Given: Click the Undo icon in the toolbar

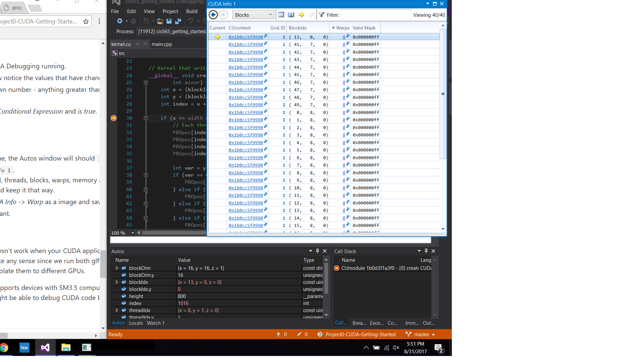Looking at the screenshot, I should tap(190, 21).
